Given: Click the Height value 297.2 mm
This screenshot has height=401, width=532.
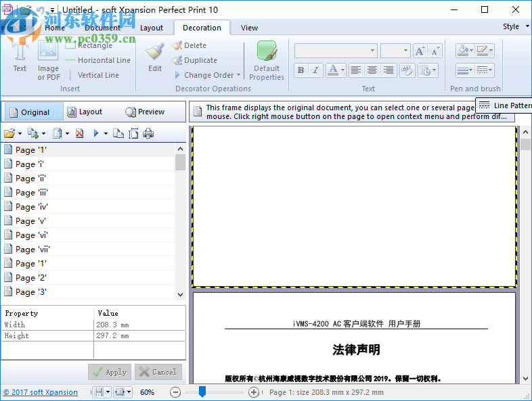Looking at the screenshot, I should coord(112,335).
